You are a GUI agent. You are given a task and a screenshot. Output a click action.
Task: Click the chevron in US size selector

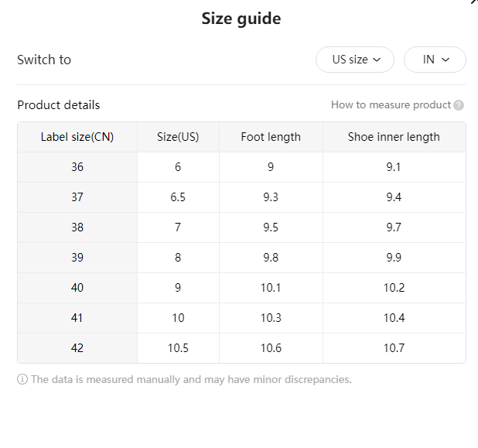tap(377, 60)
